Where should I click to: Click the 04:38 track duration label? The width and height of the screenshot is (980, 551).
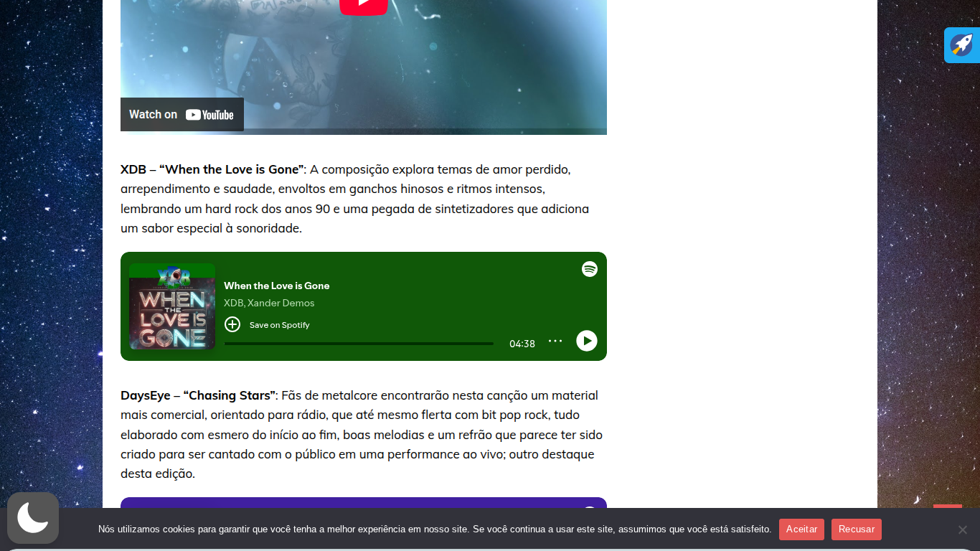[522, 344]
